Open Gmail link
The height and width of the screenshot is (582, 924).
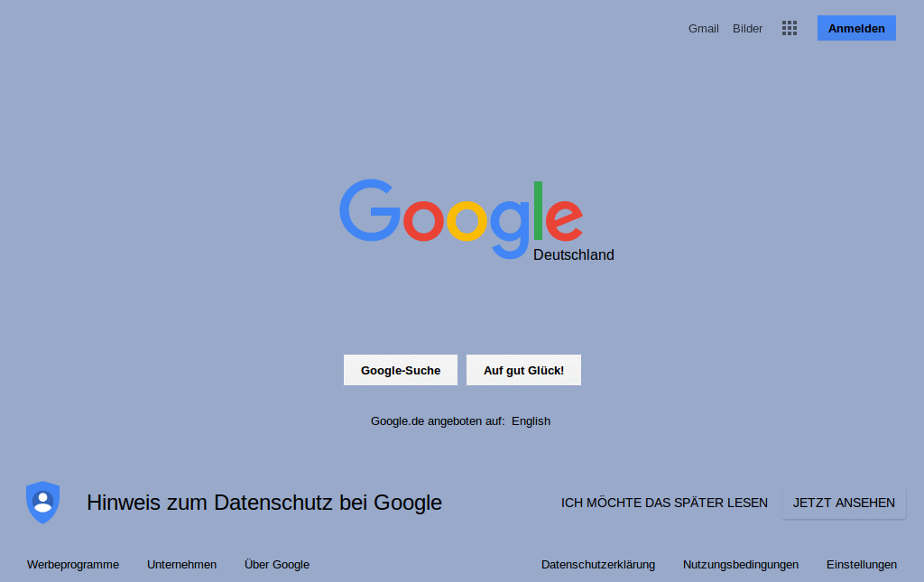click(x=703, y=28)
